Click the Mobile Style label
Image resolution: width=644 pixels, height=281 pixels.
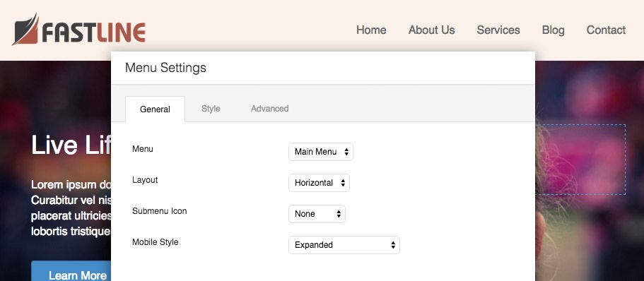tap(156, 242)
